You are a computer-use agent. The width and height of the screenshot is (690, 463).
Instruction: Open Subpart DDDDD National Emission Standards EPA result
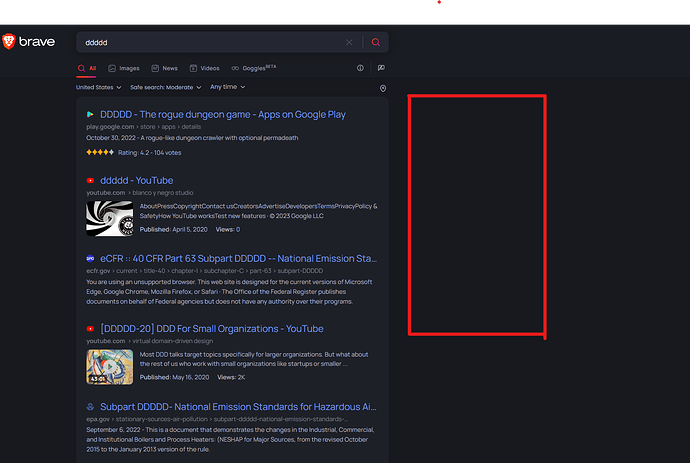238,407
